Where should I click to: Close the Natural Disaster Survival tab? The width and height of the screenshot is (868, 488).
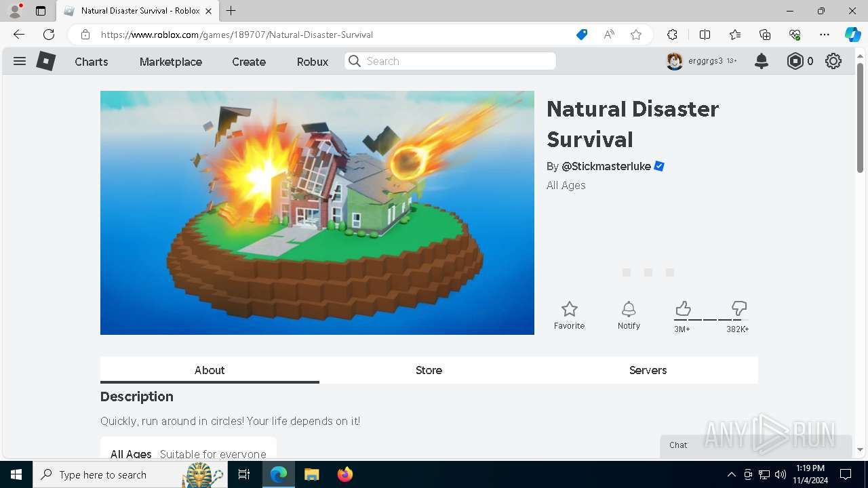coord(209,11)
